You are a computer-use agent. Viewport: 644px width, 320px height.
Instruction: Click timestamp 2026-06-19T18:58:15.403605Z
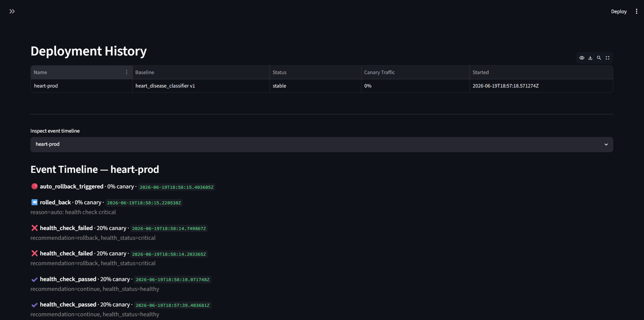pos(176,187)
